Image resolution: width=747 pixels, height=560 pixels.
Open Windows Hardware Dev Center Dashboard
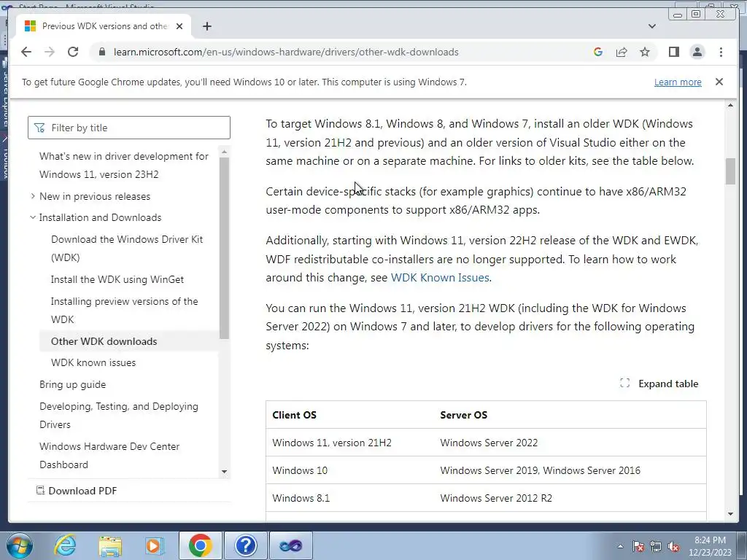coord(109,455)
